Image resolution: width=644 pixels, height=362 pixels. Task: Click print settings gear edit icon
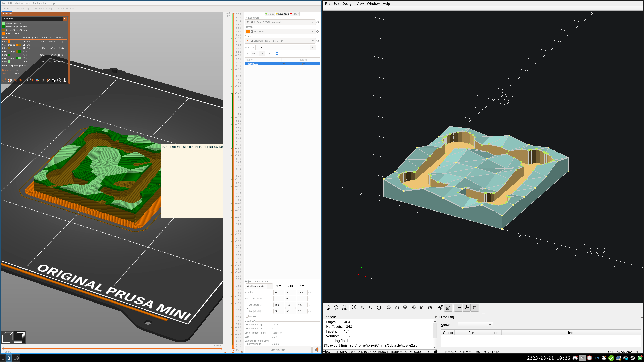pos(318,22)
